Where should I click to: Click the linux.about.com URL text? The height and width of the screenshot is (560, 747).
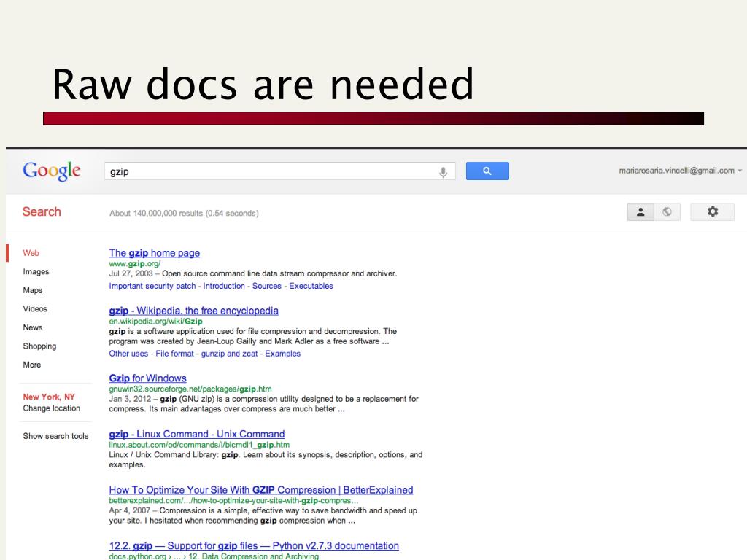pyautogui.click(x=199, y=445)
